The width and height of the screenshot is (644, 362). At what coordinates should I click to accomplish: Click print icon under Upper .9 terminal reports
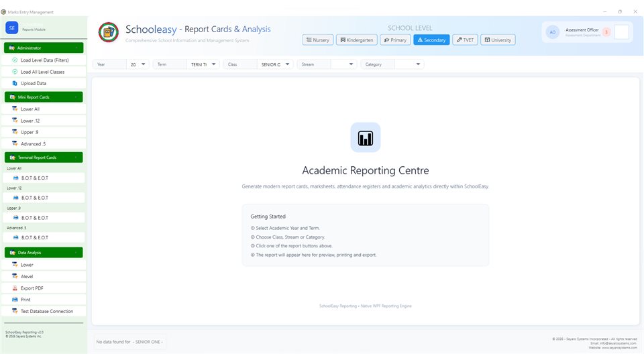16,217
